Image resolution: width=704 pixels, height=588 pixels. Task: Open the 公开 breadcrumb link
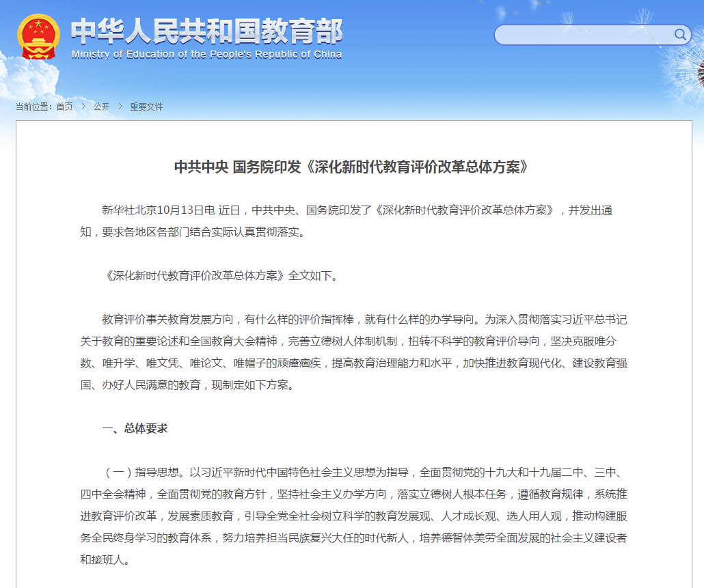[x=101, y=107]
